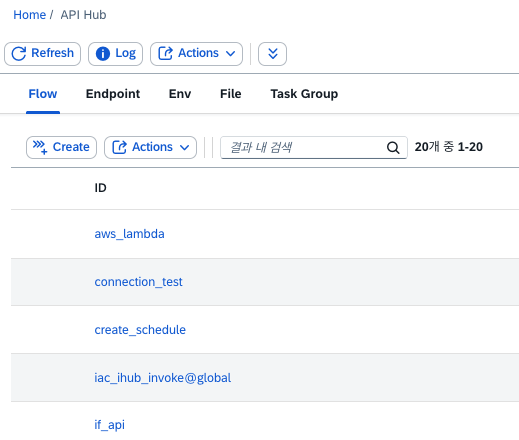
Task: Expand the double-chevron overflow button
Action: pos(272,54)
